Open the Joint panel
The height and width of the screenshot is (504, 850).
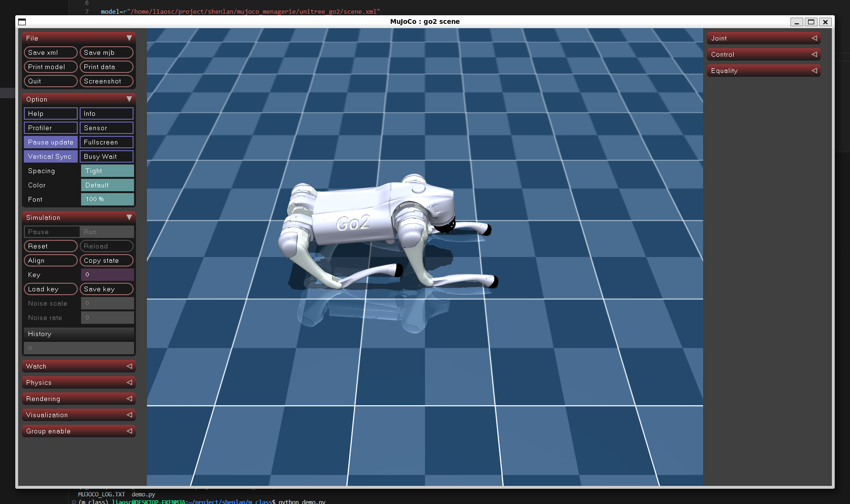(763, 38)
